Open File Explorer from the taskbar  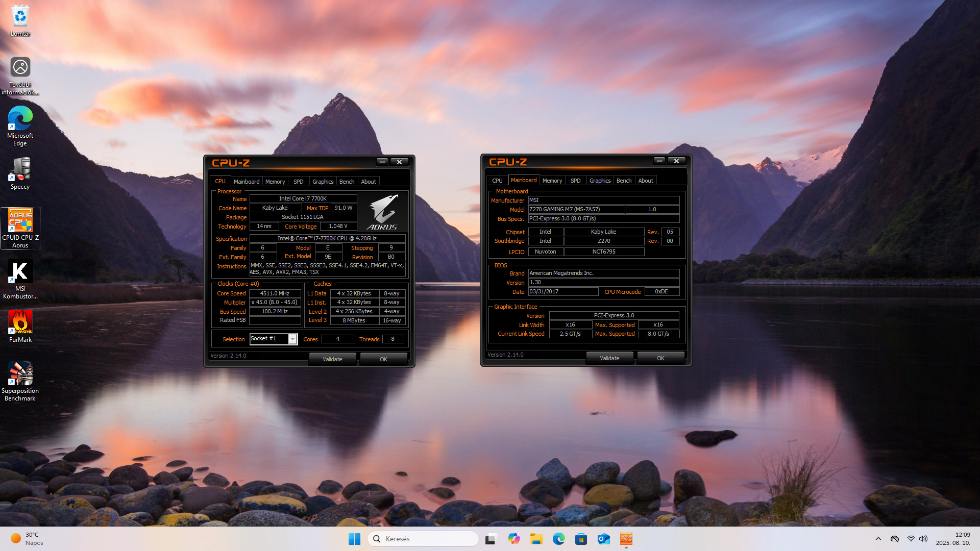(x=536, y=539)
